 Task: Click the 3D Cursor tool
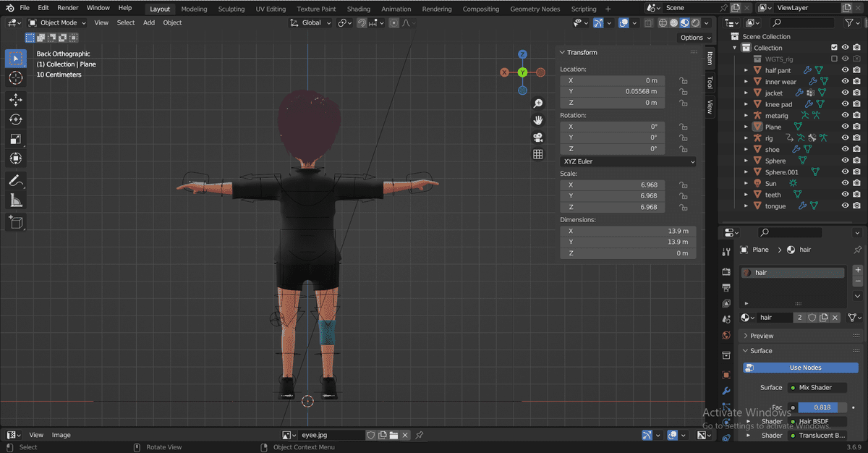15,77
